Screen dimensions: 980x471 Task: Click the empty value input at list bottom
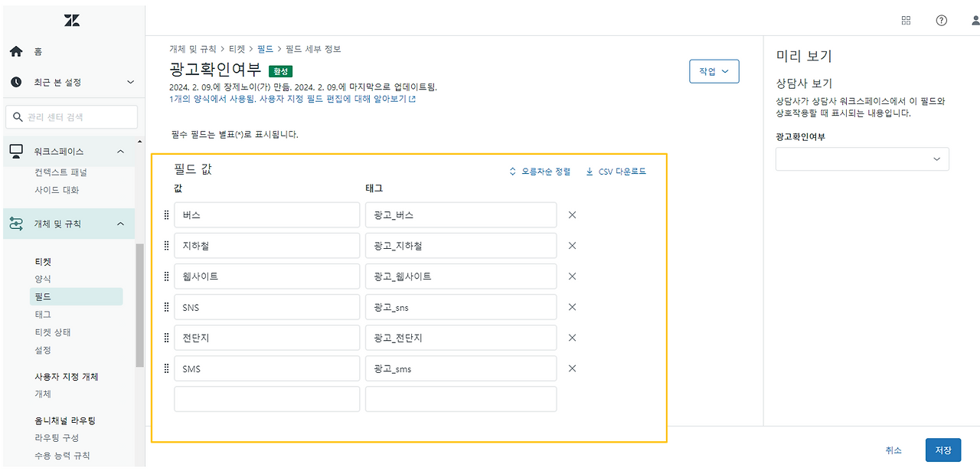(x=266, y=398)
